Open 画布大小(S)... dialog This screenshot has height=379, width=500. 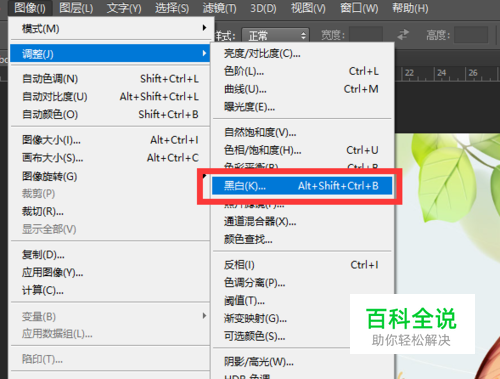[110, 158]
